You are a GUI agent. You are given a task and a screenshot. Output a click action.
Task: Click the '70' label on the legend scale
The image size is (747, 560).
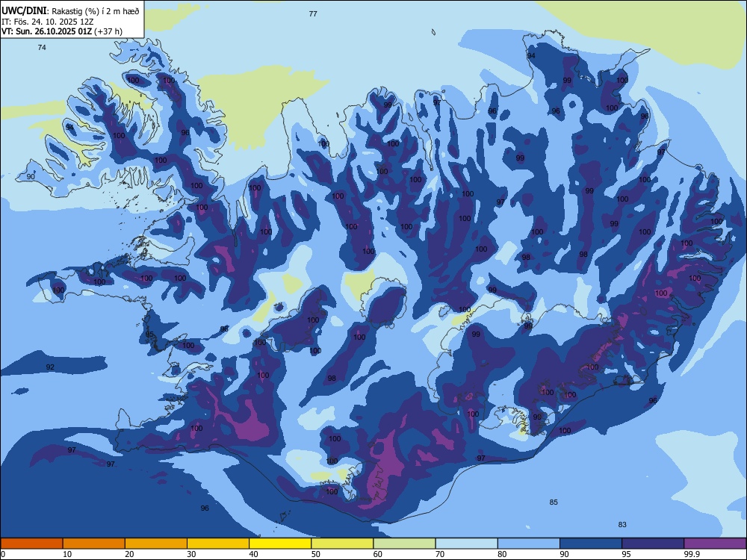tap(440, 554)
